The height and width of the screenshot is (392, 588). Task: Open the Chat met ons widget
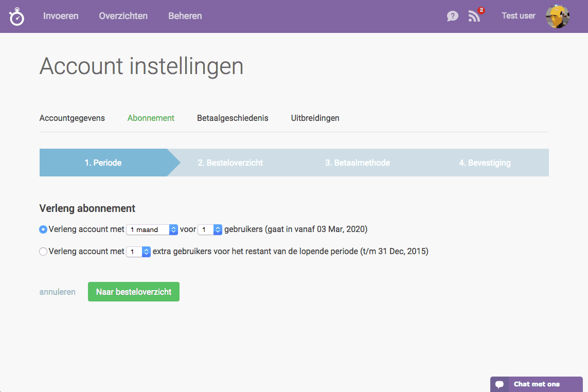coord(537,384)
